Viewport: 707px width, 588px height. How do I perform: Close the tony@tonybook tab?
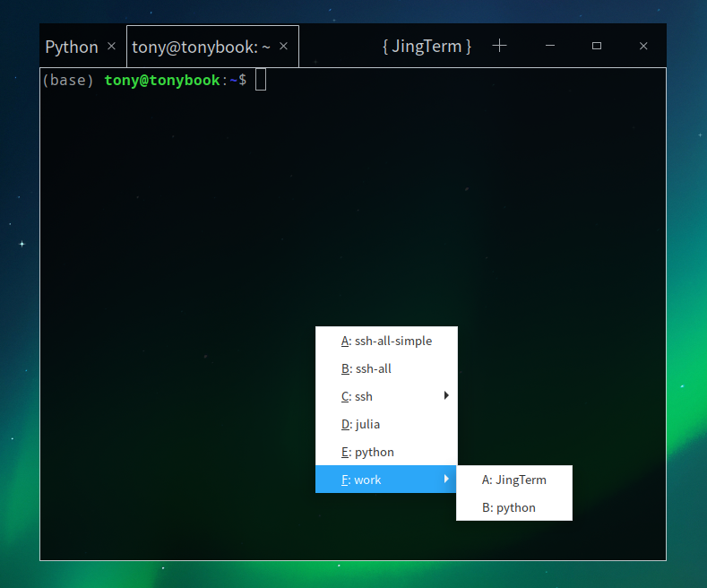(284, 46)
